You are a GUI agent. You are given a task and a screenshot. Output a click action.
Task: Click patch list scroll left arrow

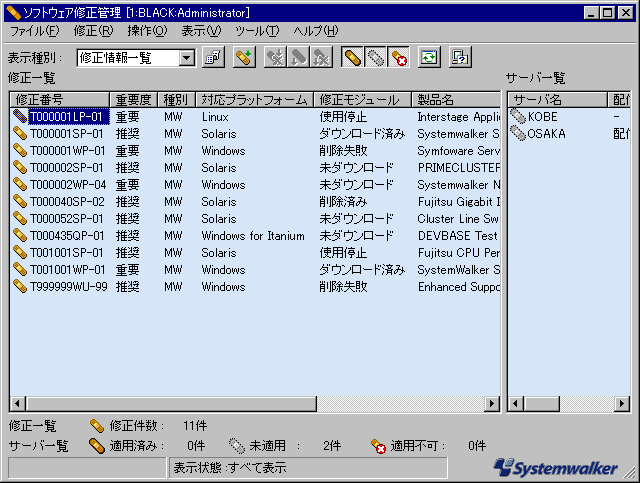click(18, 404)
